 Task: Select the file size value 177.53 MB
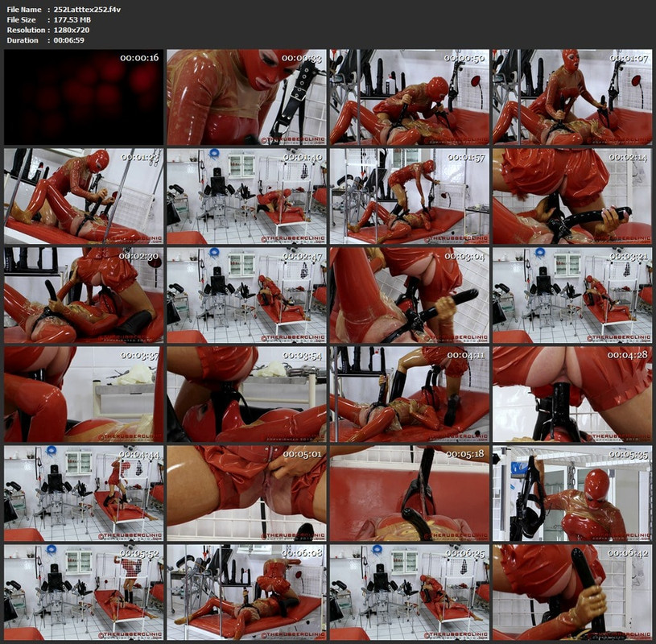(x=72, y=19)
